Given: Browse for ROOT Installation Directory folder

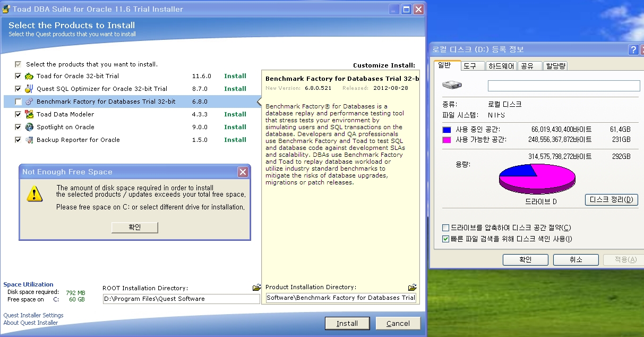Looking at the screenshot, I should click(x=256, y=288).
